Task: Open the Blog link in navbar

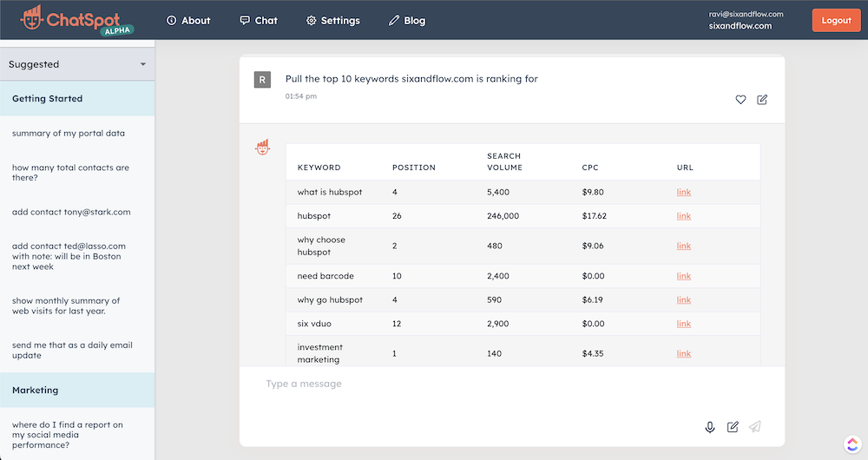Action: tap(407, 21)
